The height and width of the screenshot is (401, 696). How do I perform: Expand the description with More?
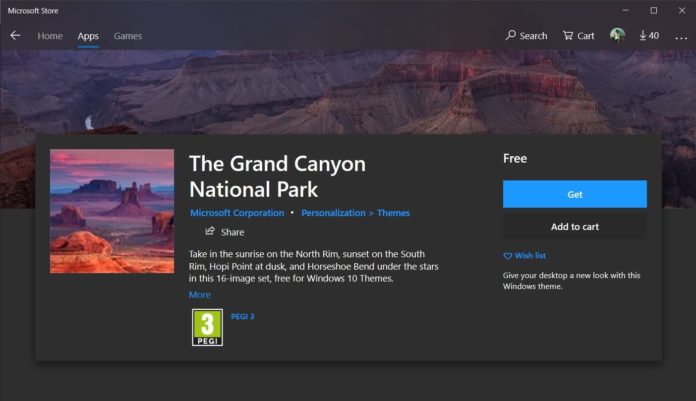200,295
